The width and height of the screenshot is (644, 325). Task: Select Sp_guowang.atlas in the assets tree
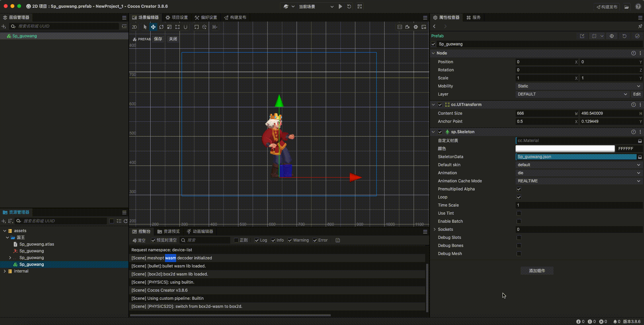click(37, 244)
